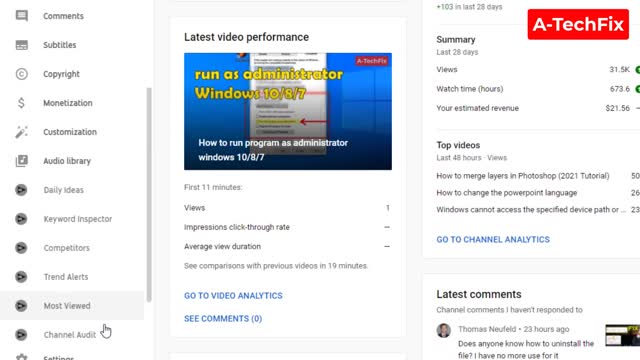Open Keyword Inspector in sidebar
Screen dimensions: 640x360
tap(78, 219)
